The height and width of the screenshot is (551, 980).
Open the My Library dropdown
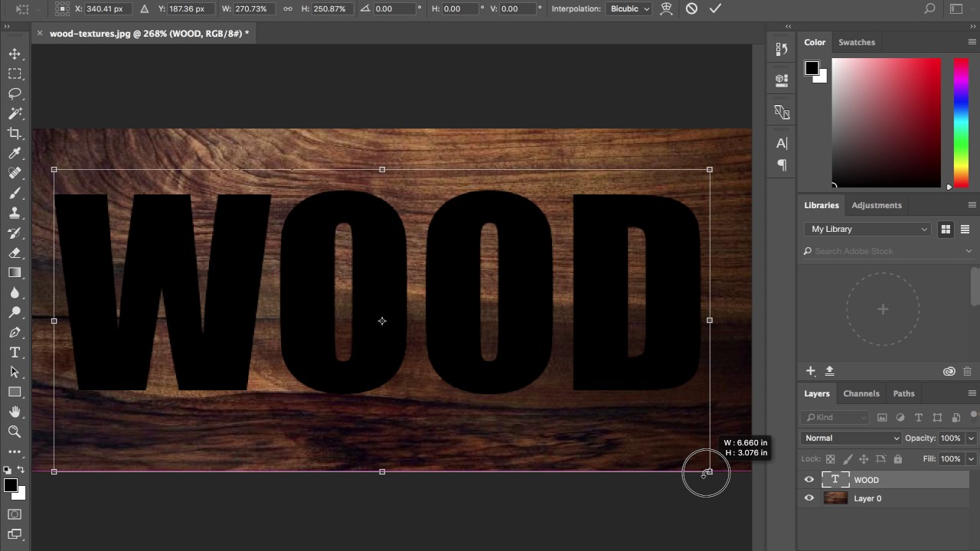(869, 229)
